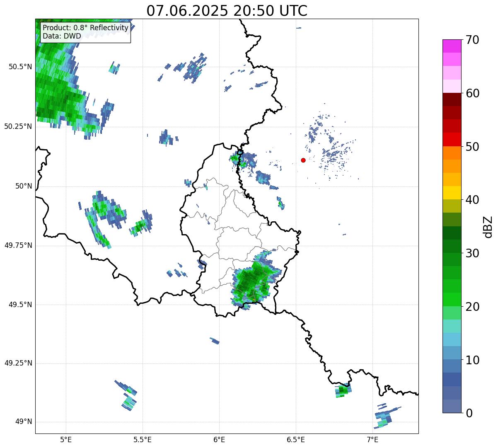Click the latitude label 50.5°N
This screenshot has width=498, height=448.
pos(20,67)
